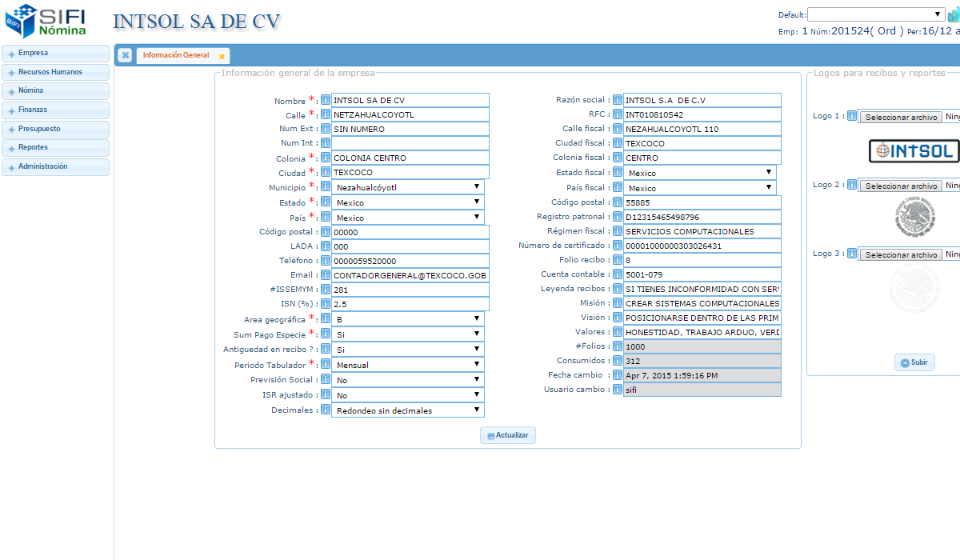Viewport: 960px width, 560px height.
Task: Click the info icon beside Teléfono
Action: pyautogui.click(x=326, y=260)
